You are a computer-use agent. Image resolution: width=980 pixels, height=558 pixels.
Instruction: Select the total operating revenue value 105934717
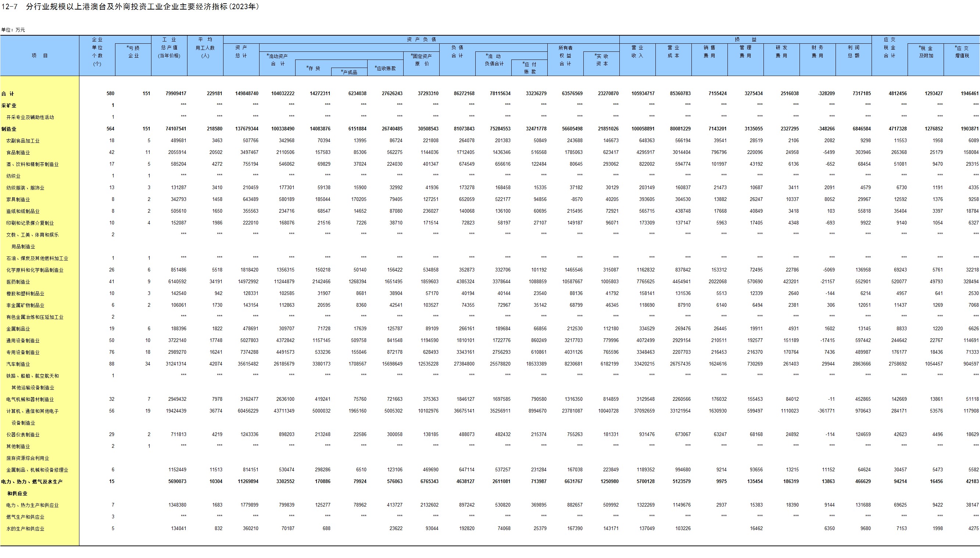[643, 94]
